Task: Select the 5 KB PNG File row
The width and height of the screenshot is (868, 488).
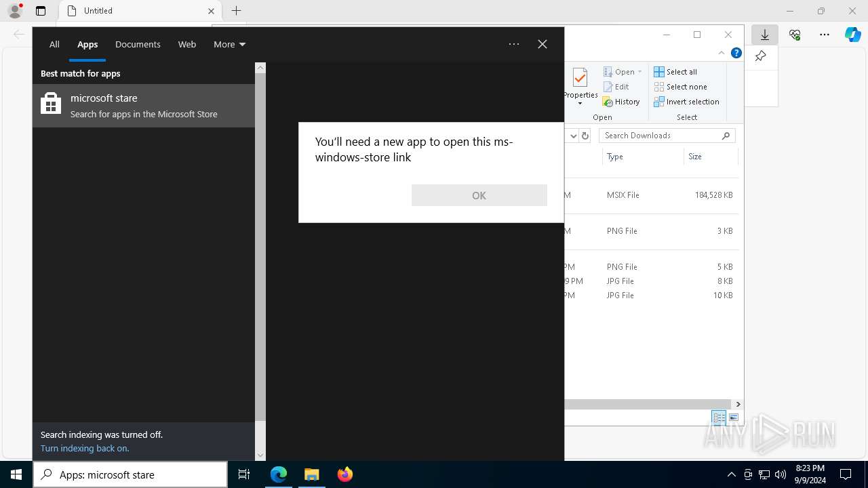Action: pos(651,267)
